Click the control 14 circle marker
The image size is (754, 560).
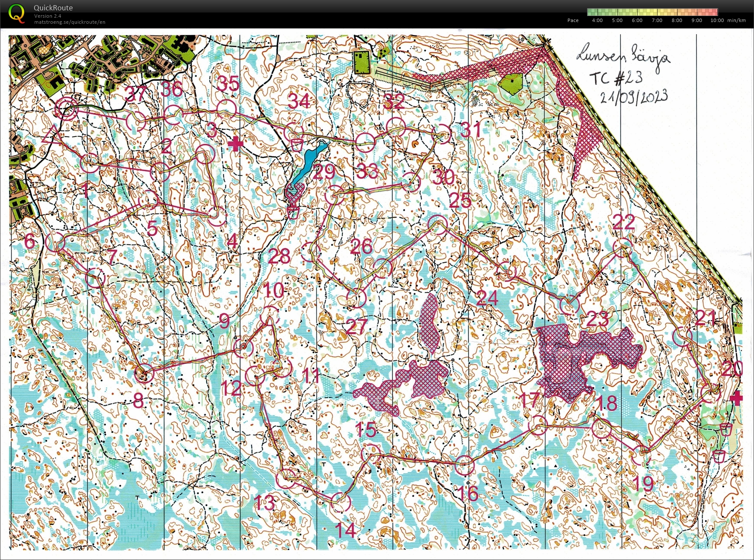(341, 502)
